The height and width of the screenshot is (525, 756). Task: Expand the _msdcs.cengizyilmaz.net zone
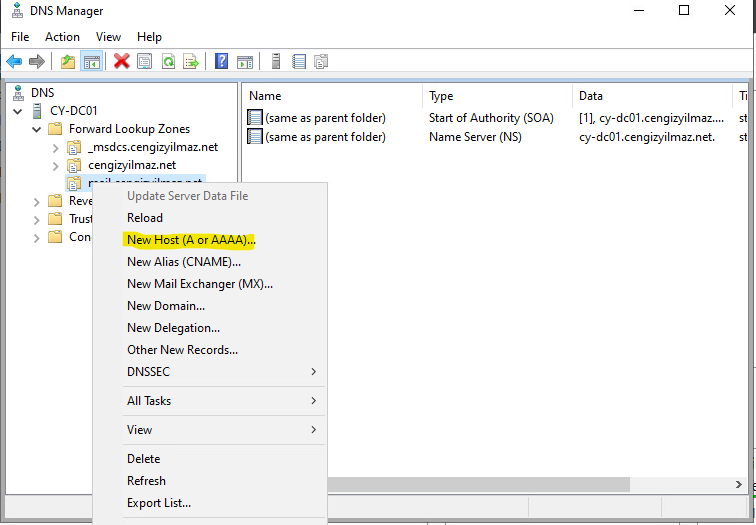(x=56, y=147)
